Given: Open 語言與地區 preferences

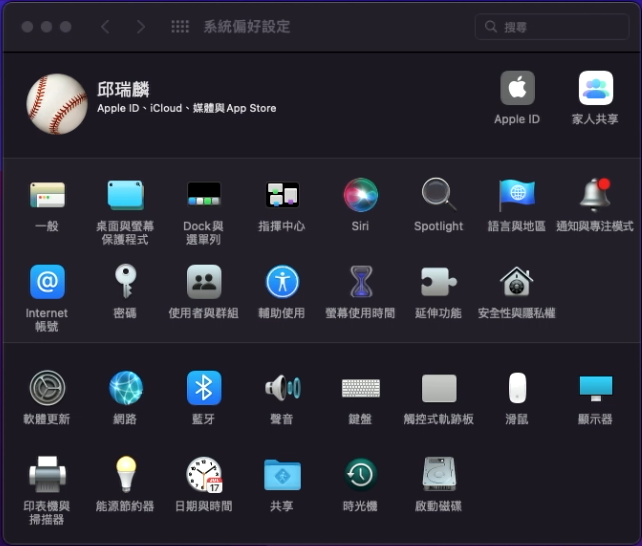Looking at the screenshot, I should (x=517, y=195).
